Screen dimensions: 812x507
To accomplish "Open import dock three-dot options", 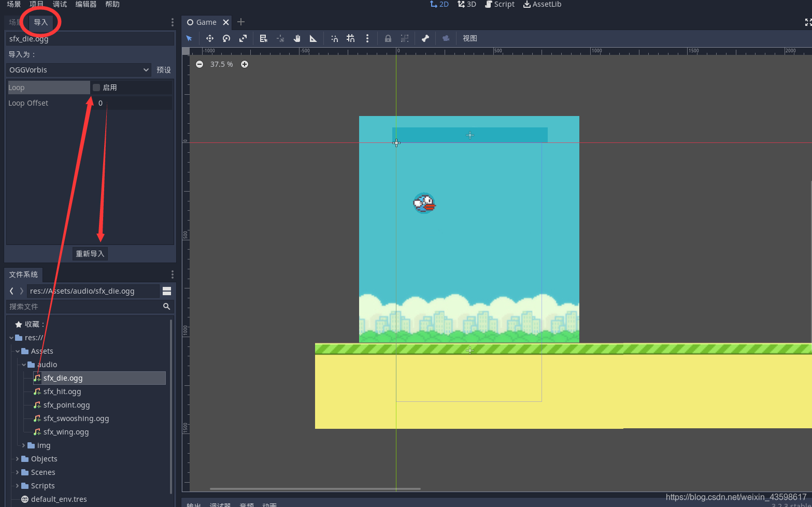I will (173, 22).
